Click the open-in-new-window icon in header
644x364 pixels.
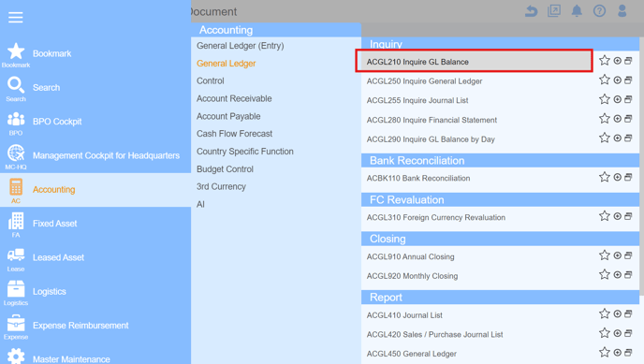click(x=554, y=11)
